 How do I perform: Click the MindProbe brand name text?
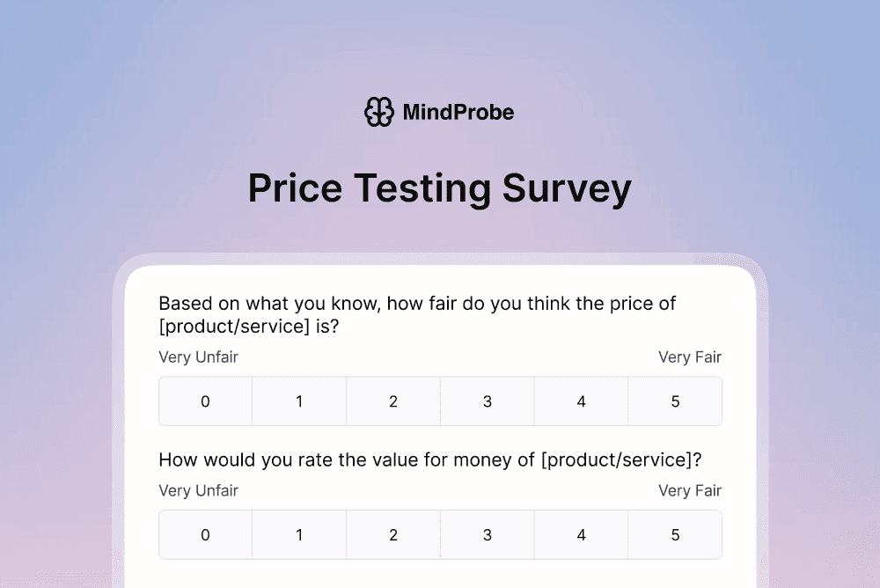(x=459, y=112)
